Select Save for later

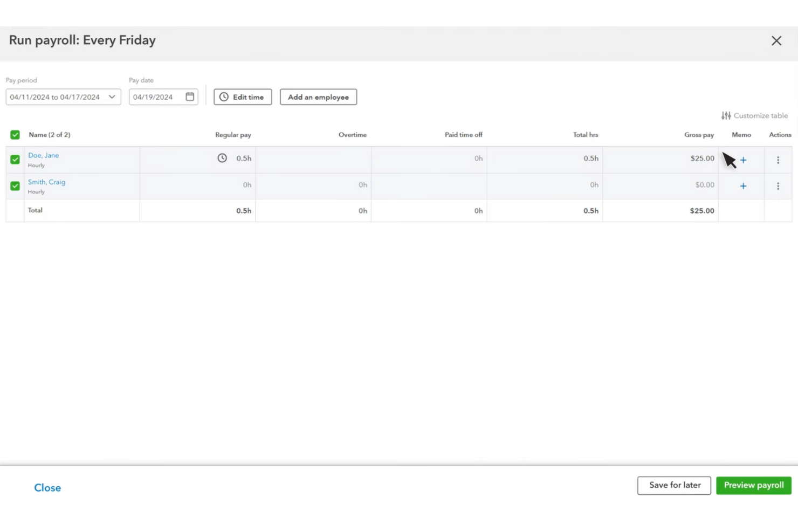pos(674,485)
